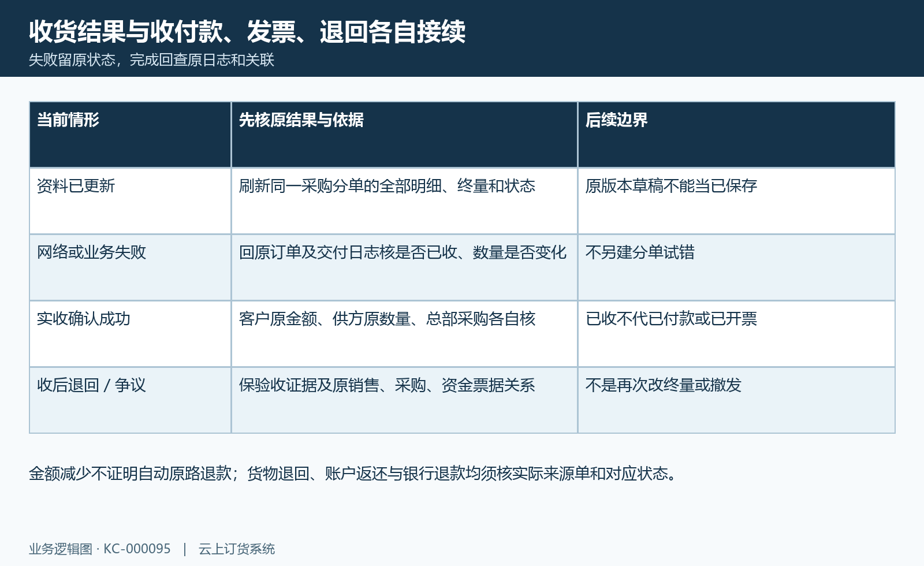Click the title 收货结果与收付款、发票、退回各自接续
Image resolution: width=924 pixels, height=566 pixels.
247,31
